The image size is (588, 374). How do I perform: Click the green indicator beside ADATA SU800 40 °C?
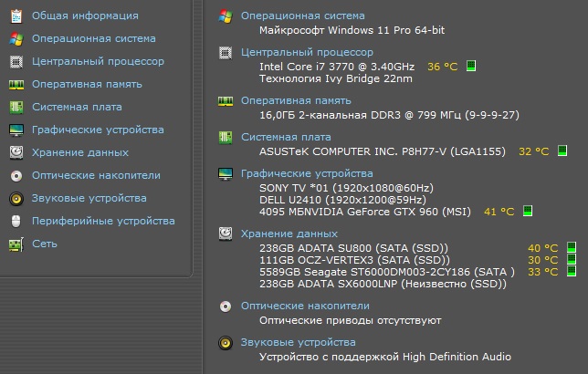tap(572, 247)
